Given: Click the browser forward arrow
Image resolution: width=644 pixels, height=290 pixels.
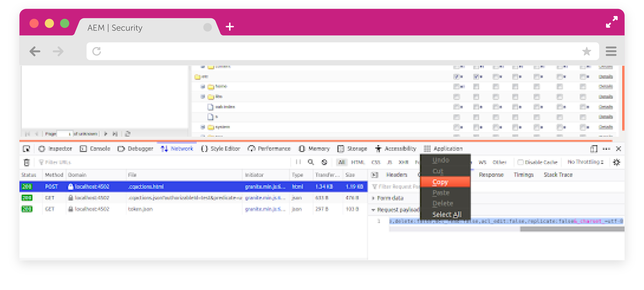Looking at the screenshot, I should (x=58, y=51).
